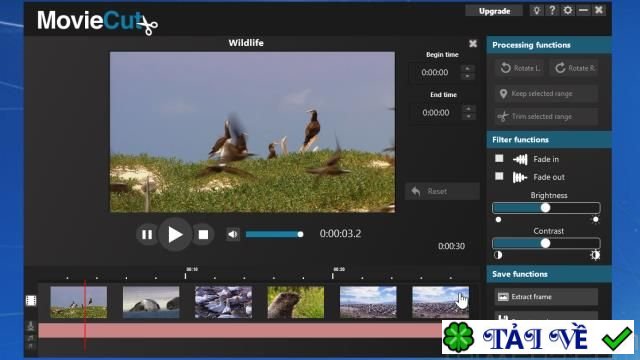Enable the Fade in checkbox
The width and height of the screenshot is (640, 360).
tap(499, 158)
